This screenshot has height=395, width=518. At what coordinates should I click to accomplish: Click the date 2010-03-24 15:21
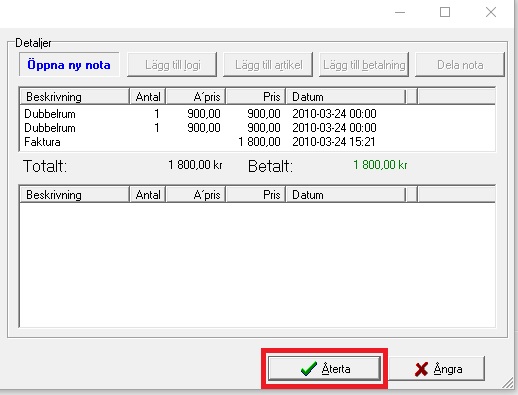coord(334,142)
